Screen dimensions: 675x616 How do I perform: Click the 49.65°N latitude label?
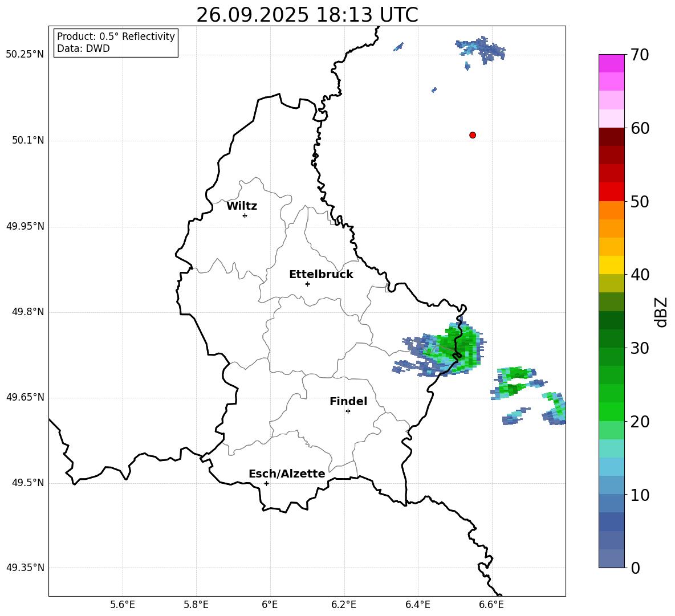25,397
